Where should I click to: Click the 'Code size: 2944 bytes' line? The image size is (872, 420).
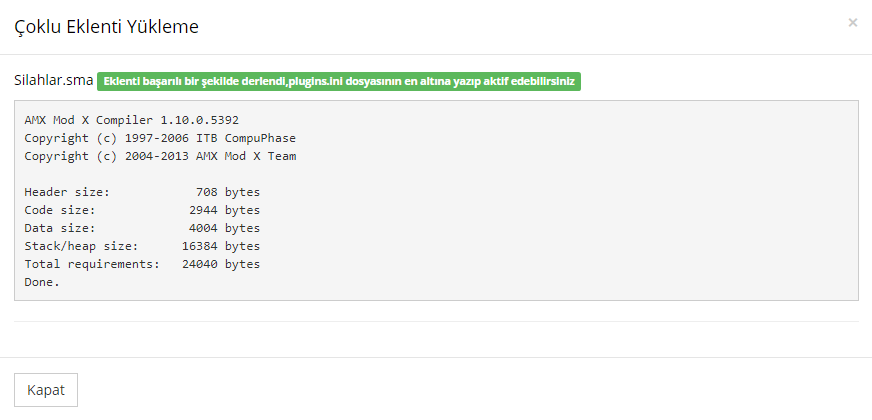[x=142, y=210]
